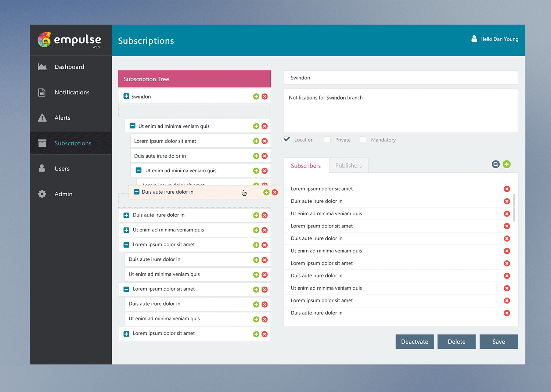The image size is (551, 392).
Task: Collapse the top Ut enim ad minima node
Action: (133, 126)
